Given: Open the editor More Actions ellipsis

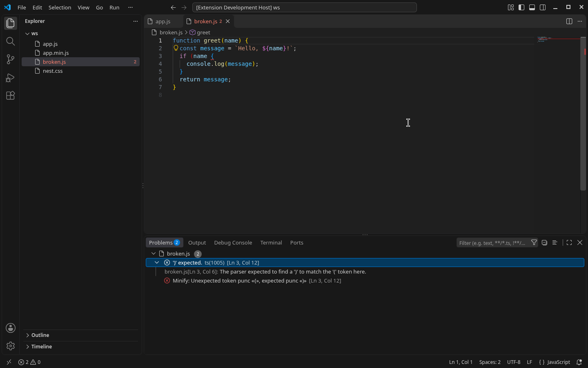Looking at the screenshot, I should [580, 21].
